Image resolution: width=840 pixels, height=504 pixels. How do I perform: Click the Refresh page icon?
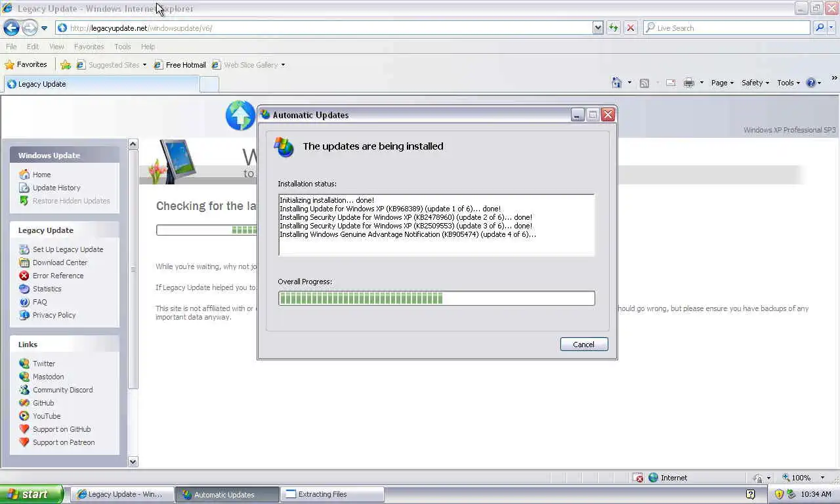tap(614, 28)
